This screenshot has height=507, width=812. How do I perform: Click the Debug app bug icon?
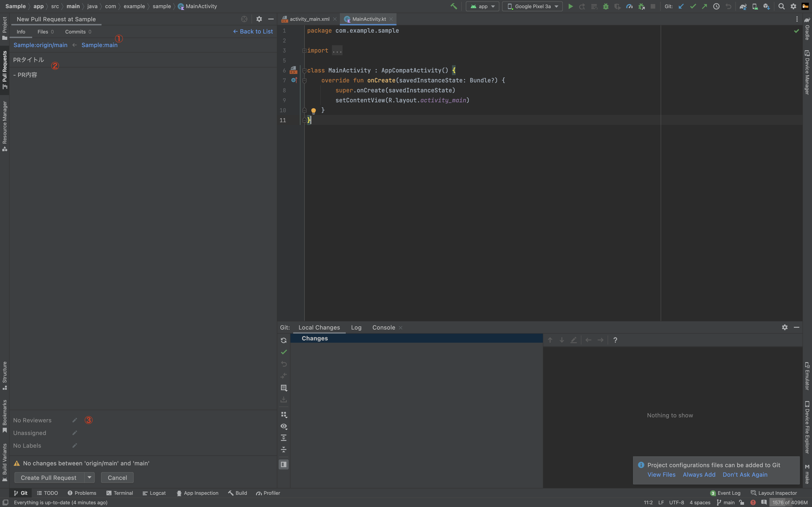pos(606,6)
